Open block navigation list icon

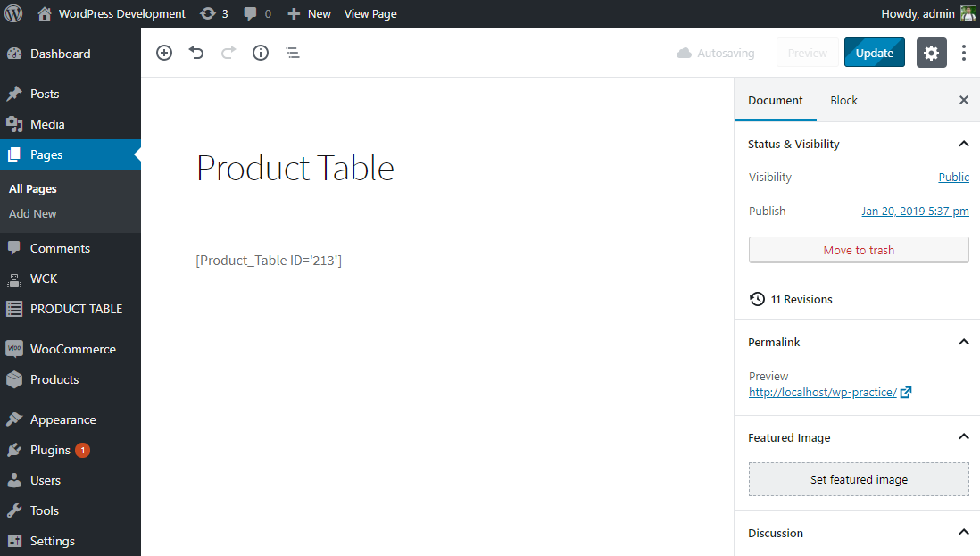[x=293, y=53]
